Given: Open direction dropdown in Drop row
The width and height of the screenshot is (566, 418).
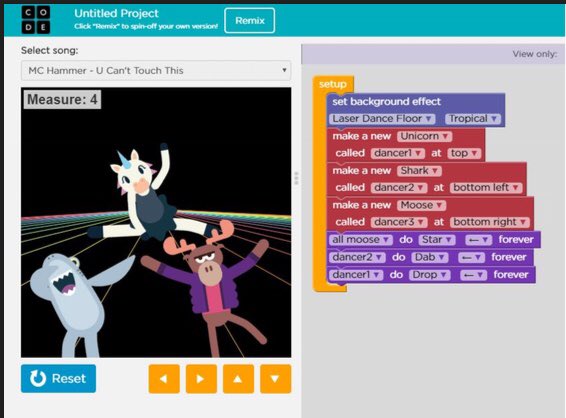Looking at the screenshot, I should pos(473,275).
